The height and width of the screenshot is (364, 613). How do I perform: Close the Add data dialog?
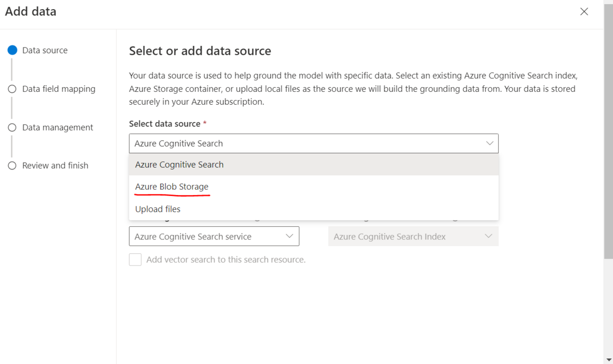coord(584,11)
